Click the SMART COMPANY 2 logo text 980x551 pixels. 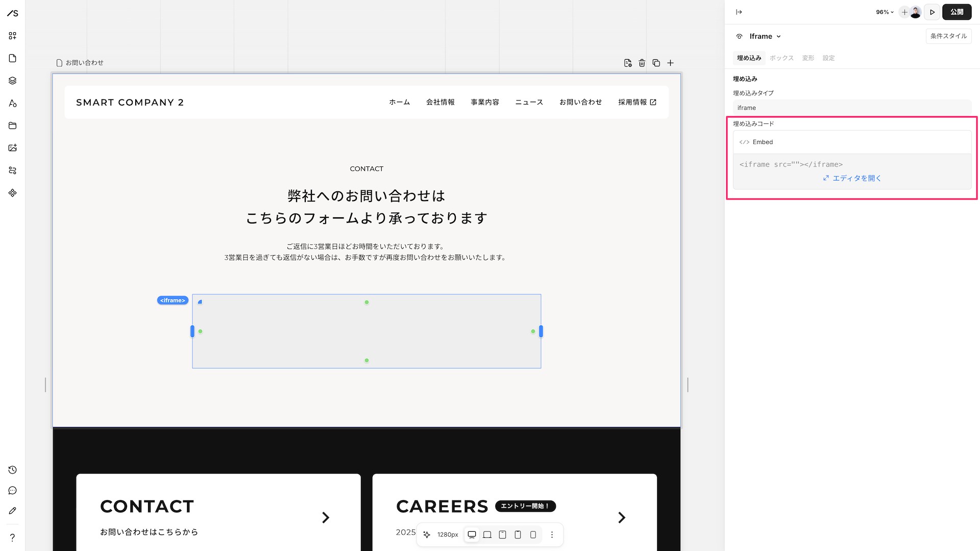pyautogui.click(x=130, y=103)
